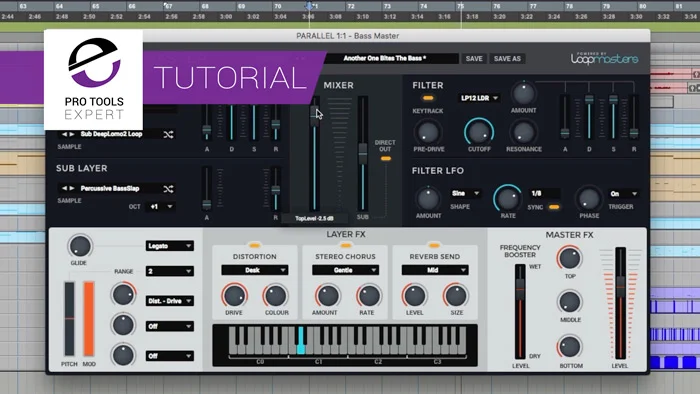Viewport: 700px width, 394px height.
Task: Randomize the Sub DeepLomo2 Loop sample
Action: click(x=168, y=134)
